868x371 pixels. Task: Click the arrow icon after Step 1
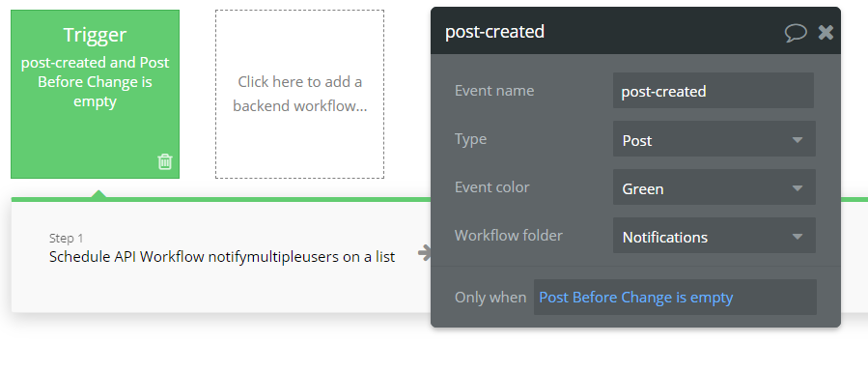click(424, 253)
